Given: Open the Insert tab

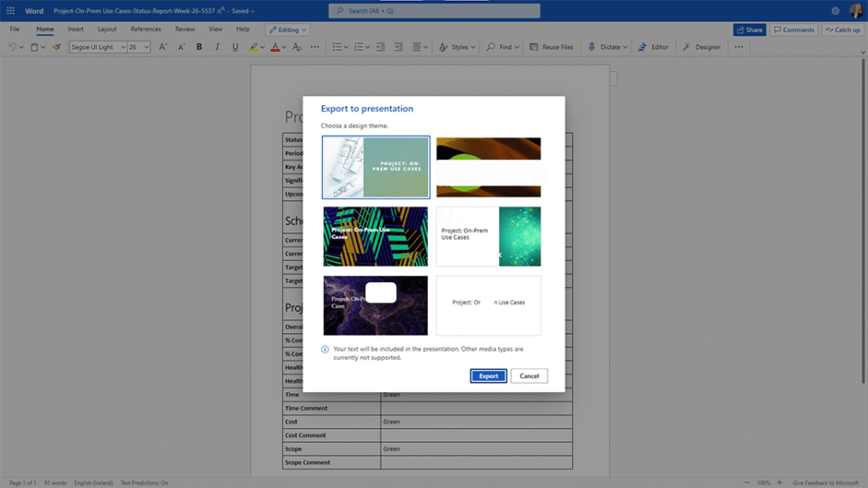Looking at the screenshot, I should point(75,29).
